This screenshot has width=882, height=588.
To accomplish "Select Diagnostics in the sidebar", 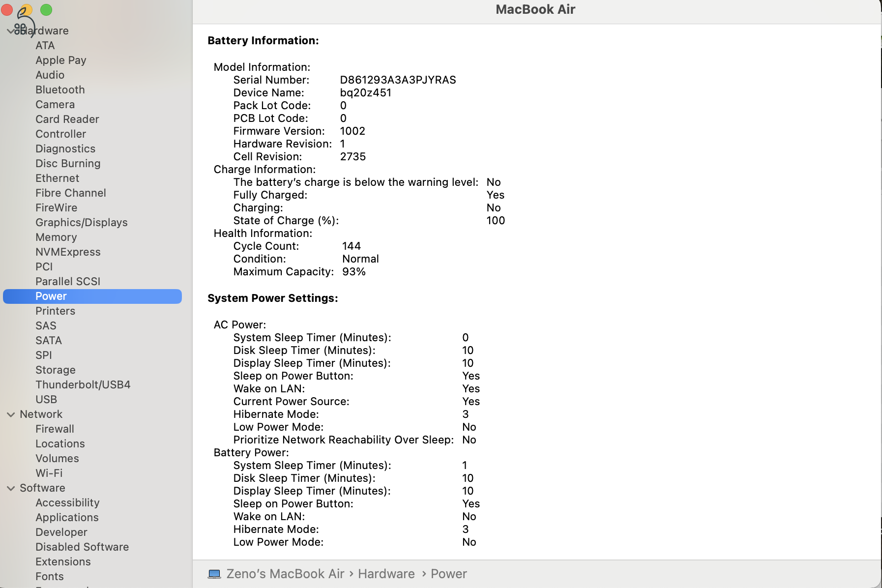I will click(65, 148).
